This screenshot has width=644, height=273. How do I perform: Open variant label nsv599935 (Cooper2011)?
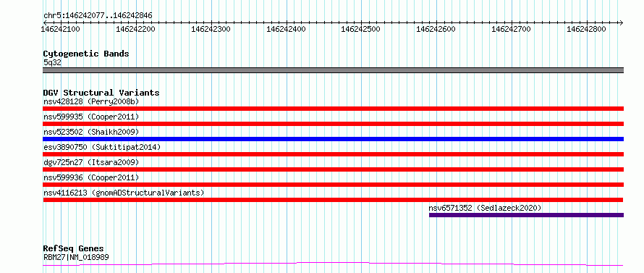[x=91, y=117]
